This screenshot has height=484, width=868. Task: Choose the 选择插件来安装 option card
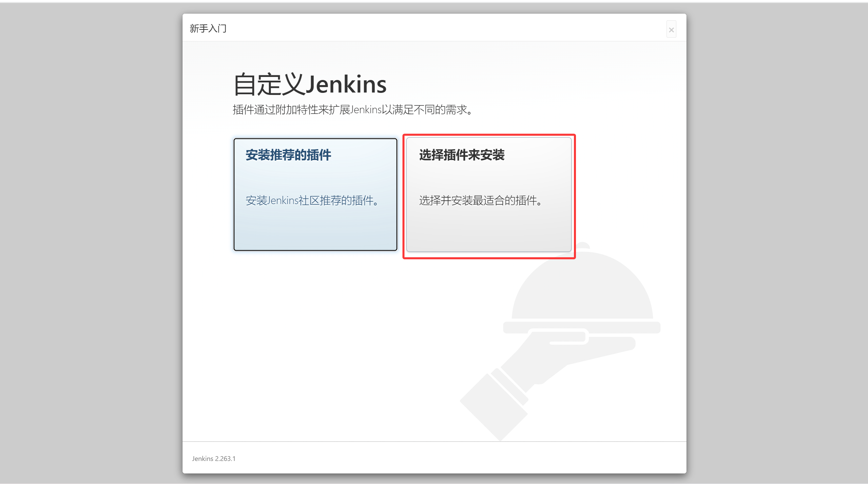[489, 194]
